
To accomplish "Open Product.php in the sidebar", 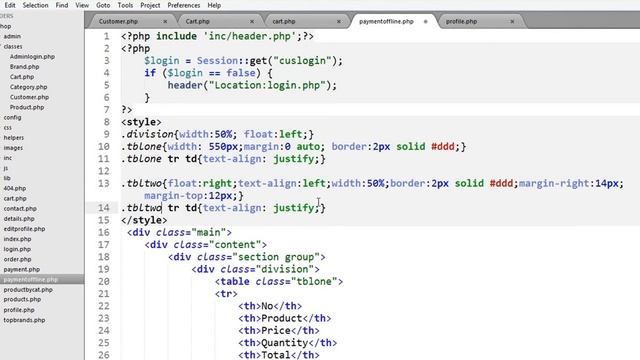I will [27, 107].
